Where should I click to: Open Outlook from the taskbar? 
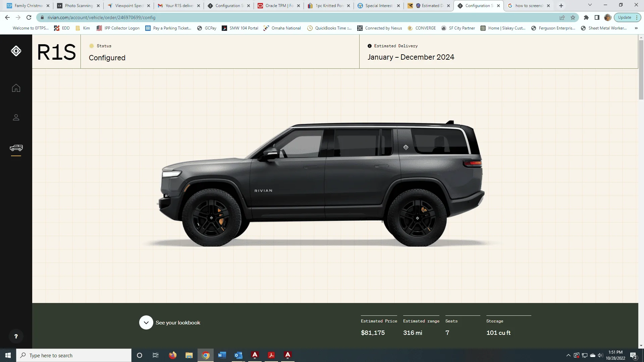(238, 355)
